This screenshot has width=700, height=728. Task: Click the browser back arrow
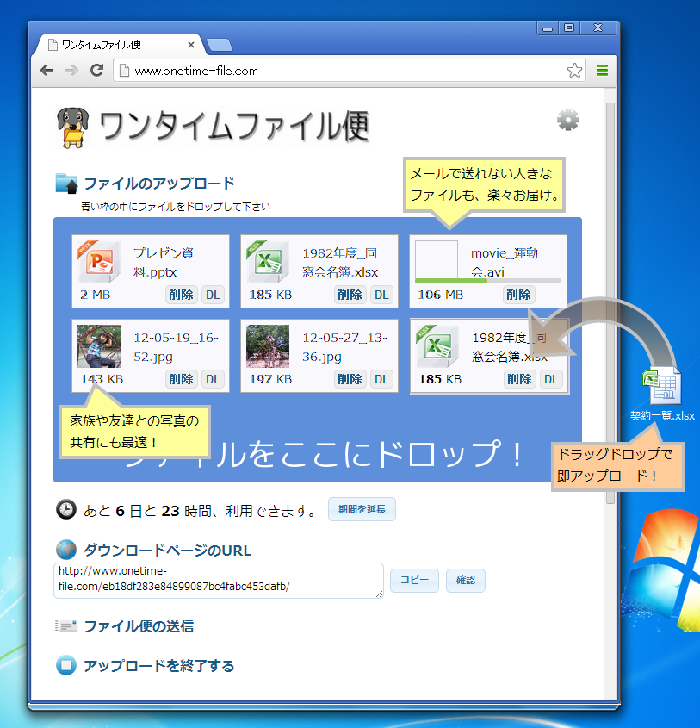[46, 71]
